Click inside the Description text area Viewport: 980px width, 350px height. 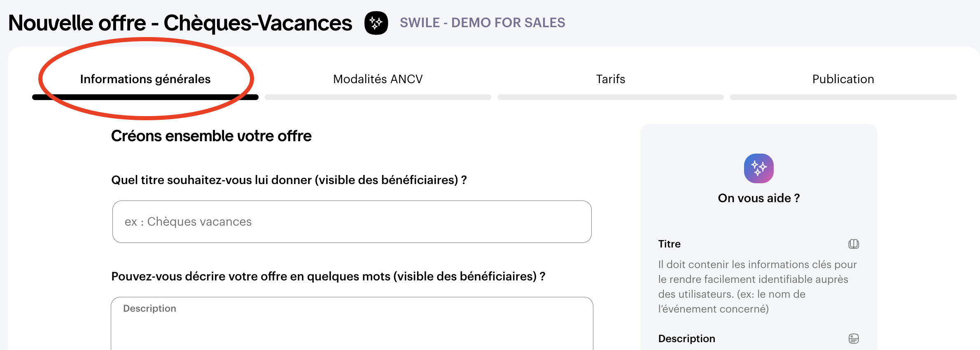(352, 327)
